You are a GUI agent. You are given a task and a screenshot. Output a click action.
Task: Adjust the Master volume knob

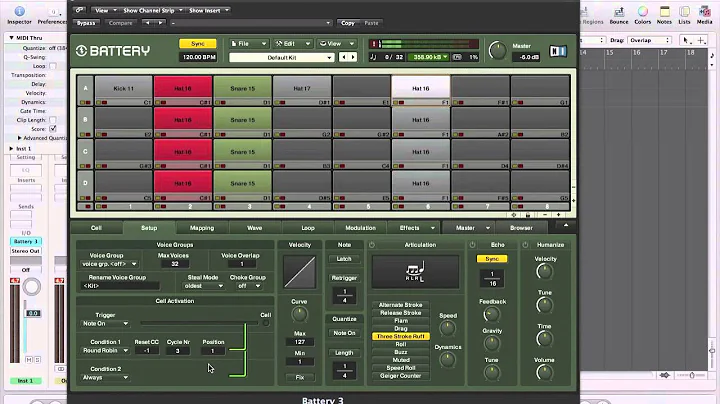pos(497,50)
